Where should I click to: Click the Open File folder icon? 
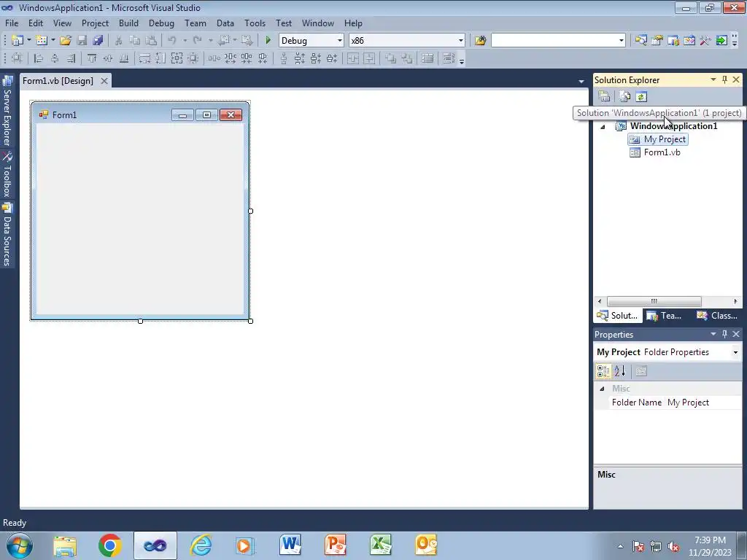coord(66,41)
